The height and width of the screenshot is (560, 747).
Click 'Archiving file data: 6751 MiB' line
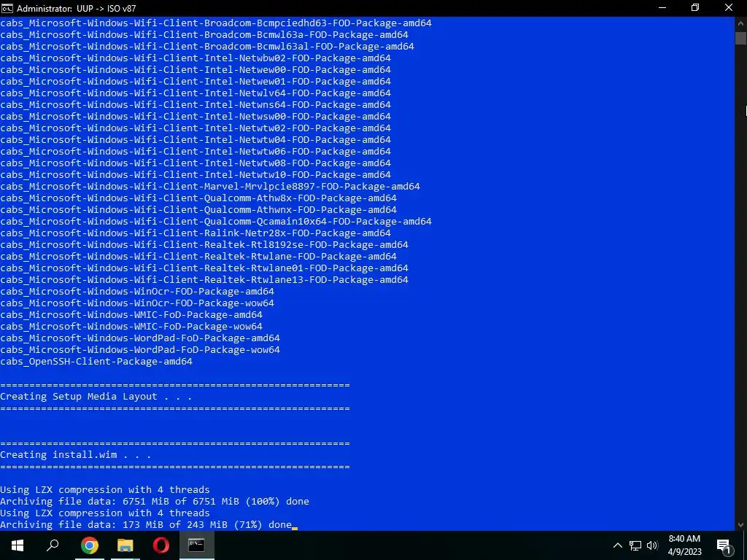pos(155,502)
